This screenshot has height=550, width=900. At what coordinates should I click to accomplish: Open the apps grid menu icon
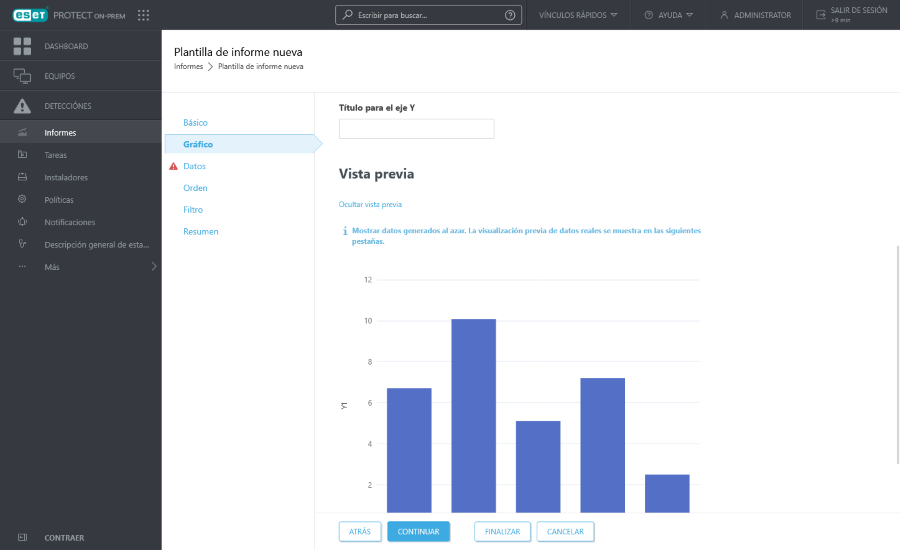coord(144,15)
